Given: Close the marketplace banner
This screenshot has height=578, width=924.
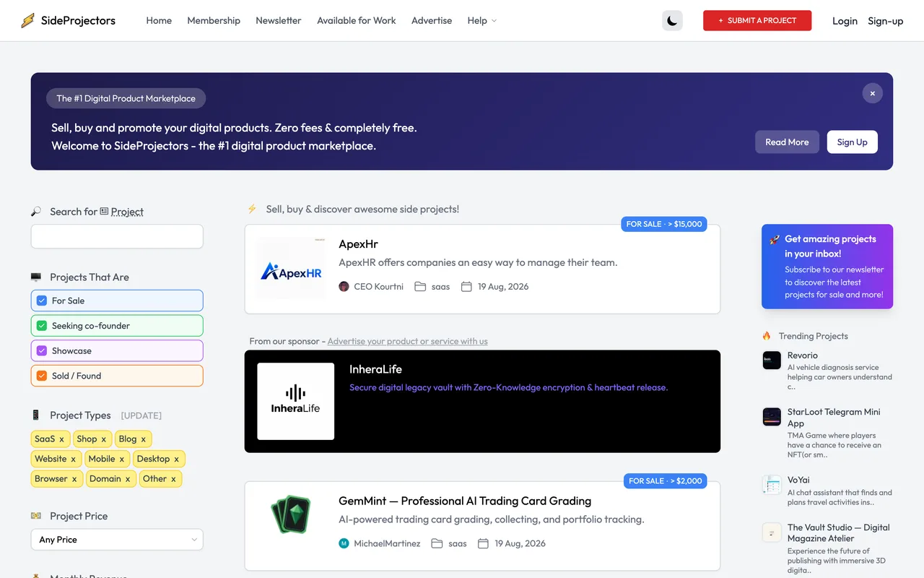Looking at the screenshot, I should [x=872, y=93].
